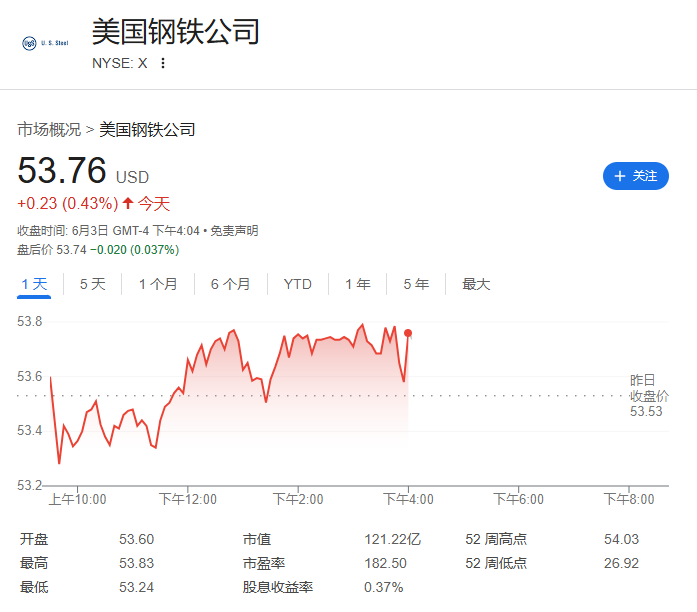
Task: Click the after-hours price 53.74
Action: tap(71, 250)
